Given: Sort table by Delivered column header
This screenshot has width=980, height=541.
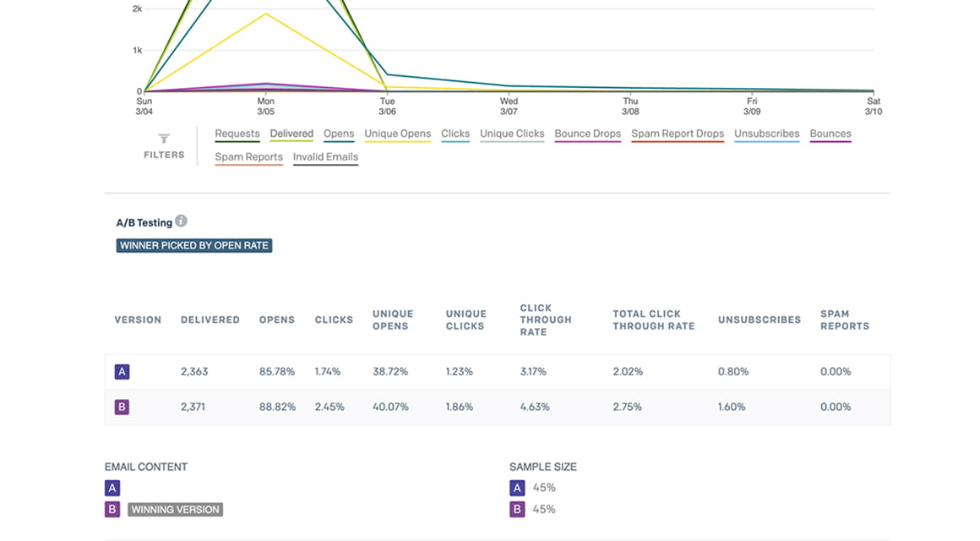Looking at the screenshot, I should coord(210,320).
